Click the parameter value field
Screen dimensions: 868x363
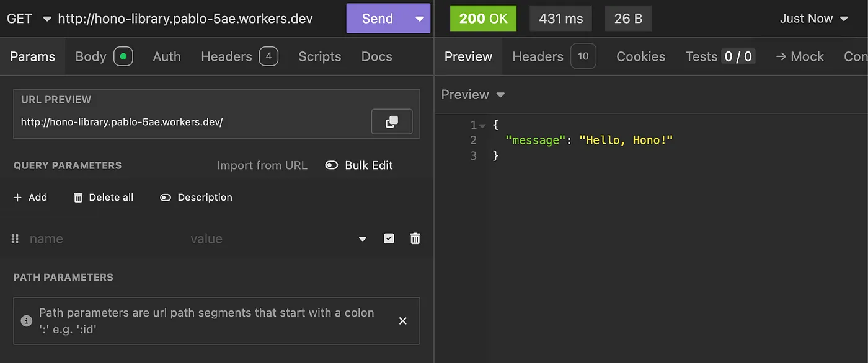[x=270, y=239]
